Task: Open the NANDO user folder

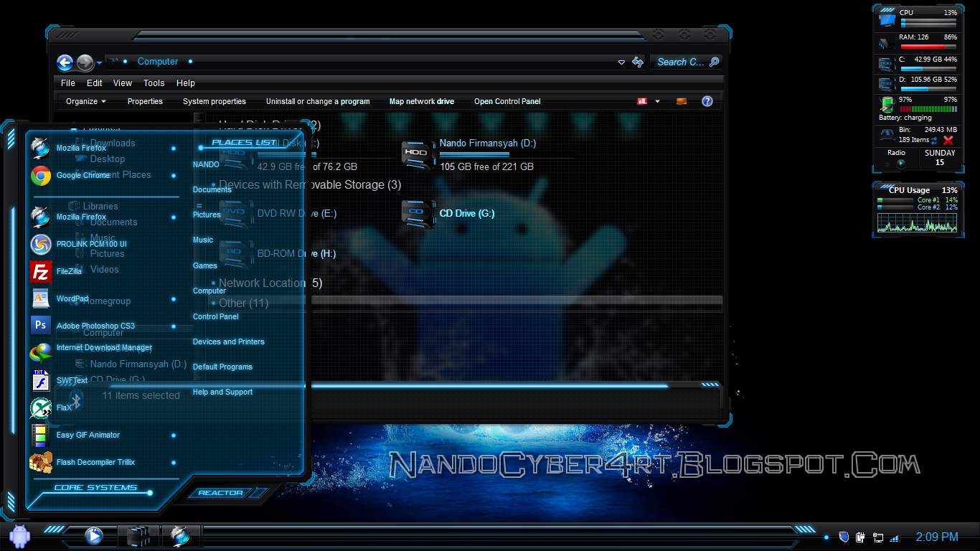Action: [x=206, y=164]
